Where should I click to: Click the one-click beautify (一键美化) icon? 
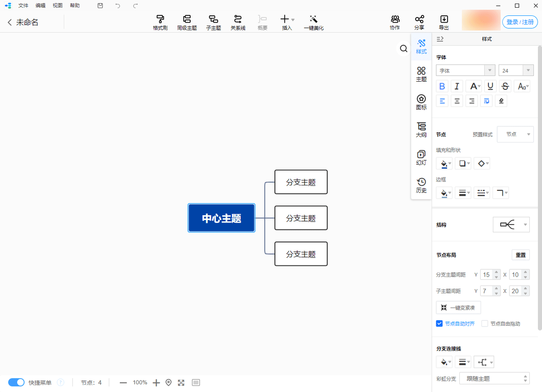tap(313, 22)
